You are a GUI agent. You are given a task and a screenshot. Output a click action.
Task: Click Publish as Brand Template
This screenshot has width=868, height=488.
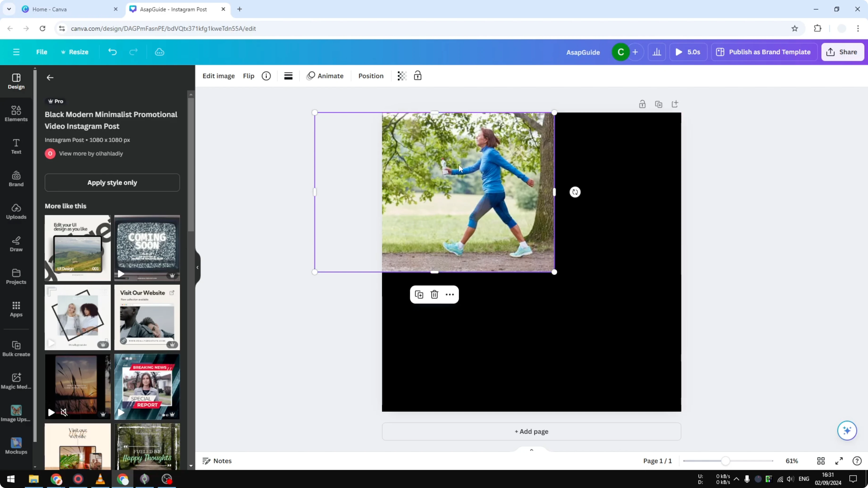(x=764, y=52)
